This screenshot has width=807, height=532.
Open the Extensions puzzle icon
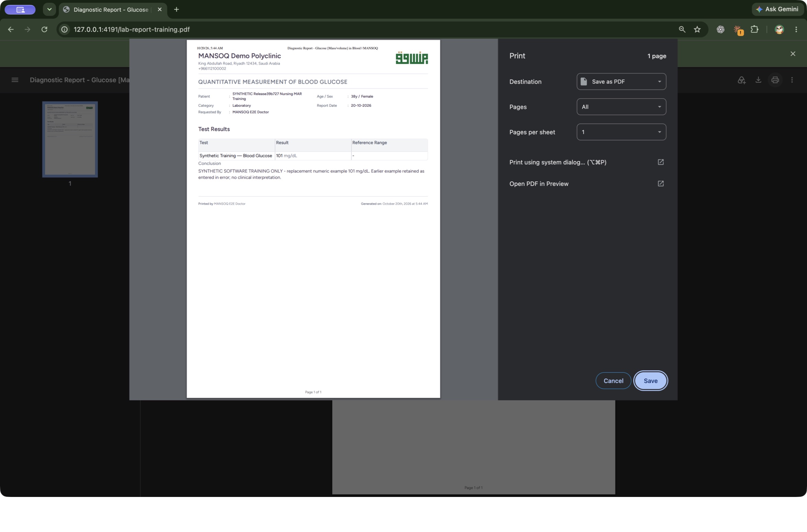(754, 30)
